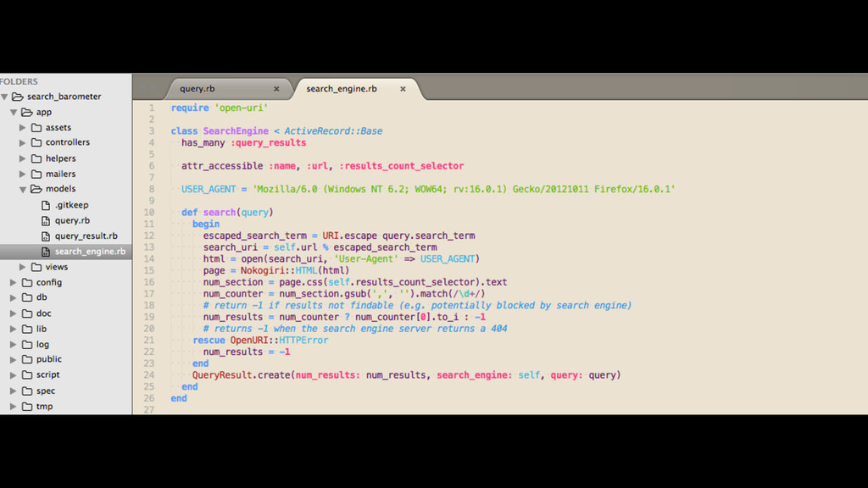Click the script folder icon
Viewport: 868px width, 488px height.
[x=27, y=375]
